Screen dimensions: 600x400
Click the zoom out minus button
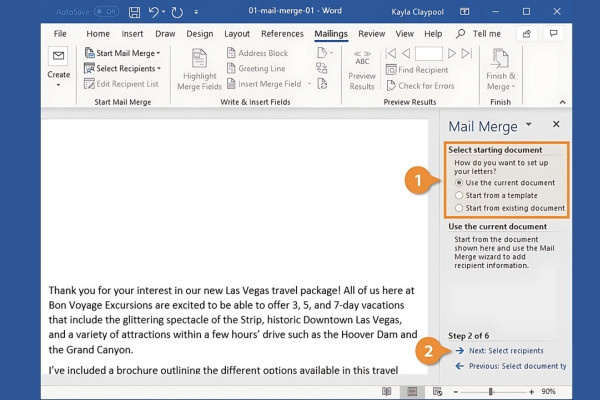(455, 392)
